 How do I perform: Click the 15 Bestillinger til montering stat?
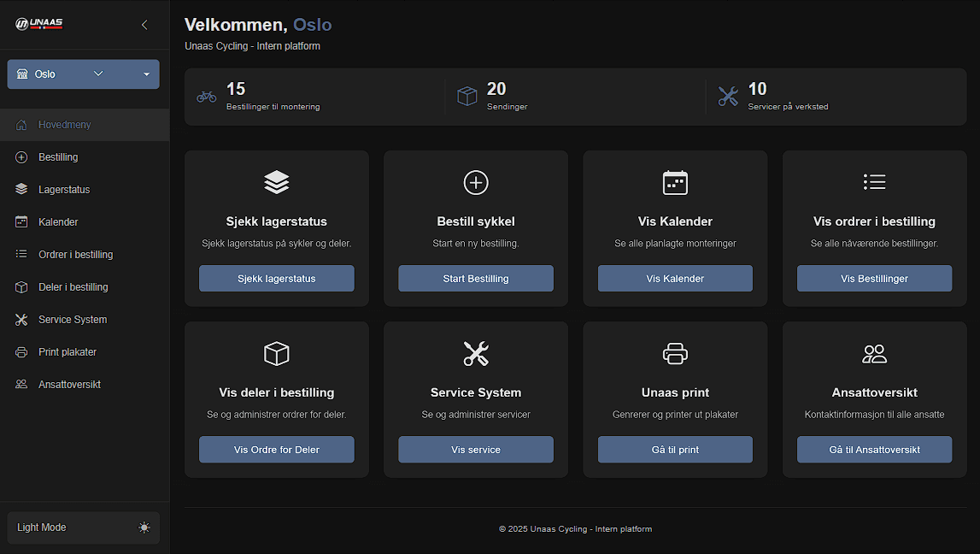point(273,97)
